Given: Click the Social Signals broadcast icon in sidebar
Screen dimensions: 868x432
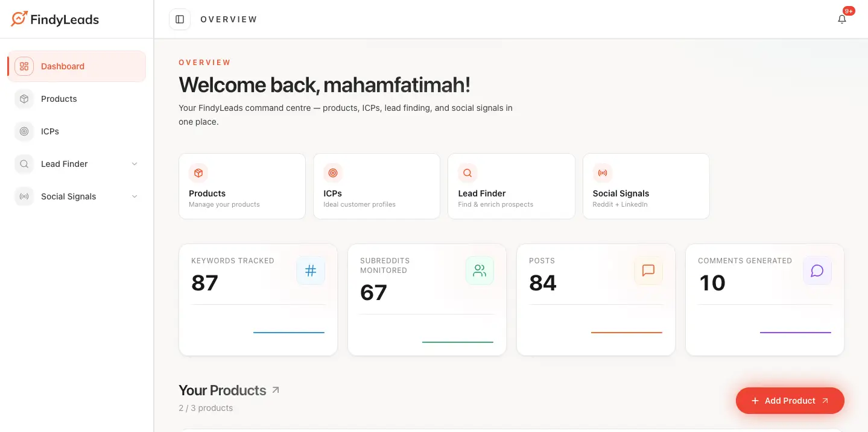Looking at the screenshot, I should (24, 196).
